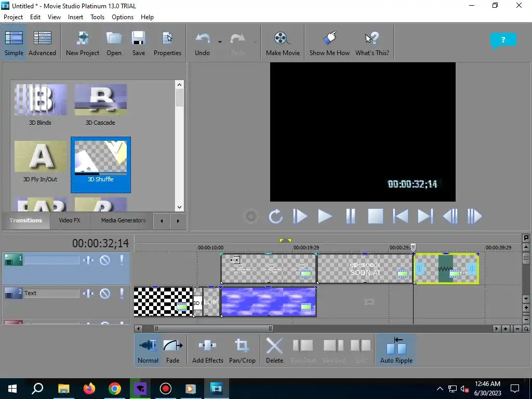532x399 pixels.
Task: Open the Project menu
Action: tap(13, 17)
